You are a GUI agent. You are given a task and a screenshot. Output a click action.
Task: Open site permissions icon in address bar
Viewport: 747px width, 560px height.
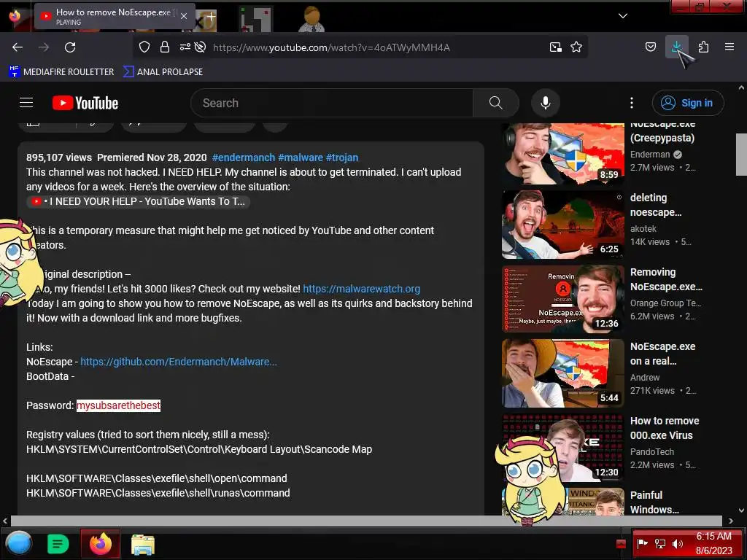185,47
